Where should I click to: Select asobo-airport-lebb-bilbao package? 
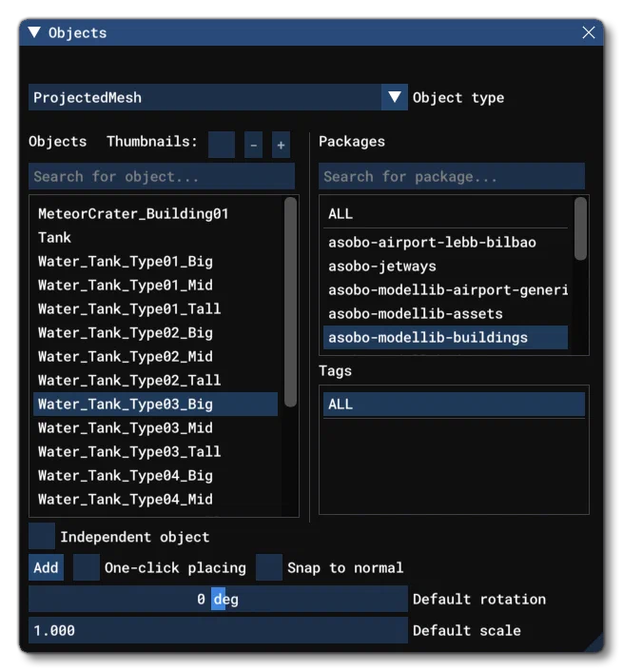[x=445, y=242]
